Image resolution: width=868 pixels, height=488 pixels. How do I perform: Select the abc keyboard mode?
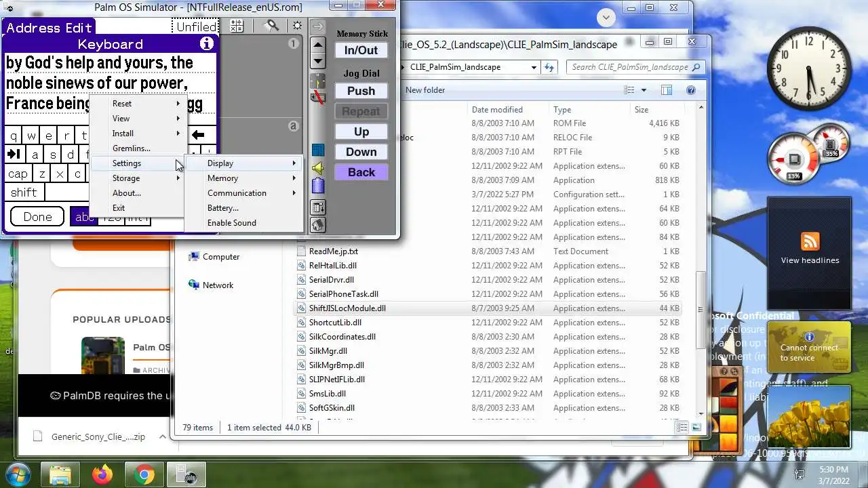pos(84,217)
